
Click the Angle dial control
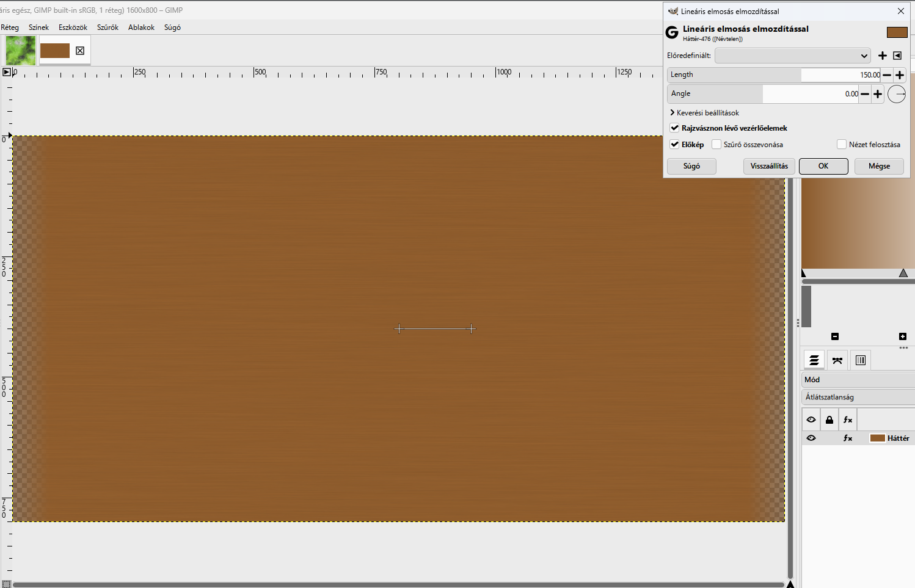[897, 94]
